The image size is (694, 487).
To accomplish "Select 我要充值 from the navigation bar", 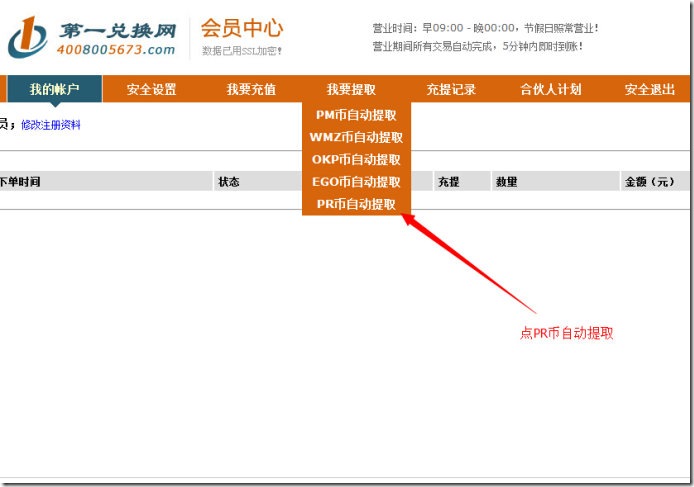I will click(x=251, y=89).
